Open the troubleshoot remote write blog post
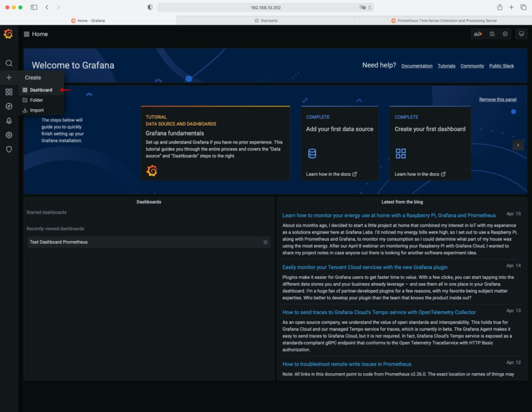This screenshot has height=412, width=532. [347, 364]
